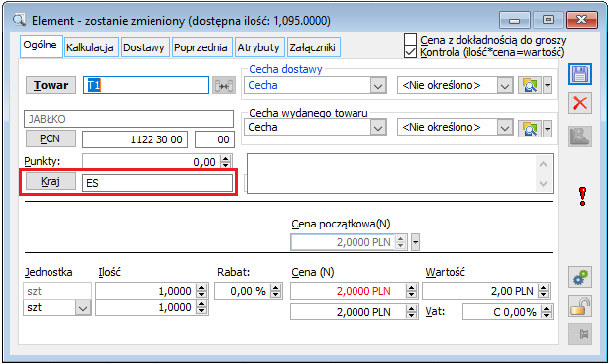Image resolution: width=610 pixels, height=364 pixels.
Task: Click scroll down arrow in description text area
Action: pyautogui.click(x=543, y=183)
